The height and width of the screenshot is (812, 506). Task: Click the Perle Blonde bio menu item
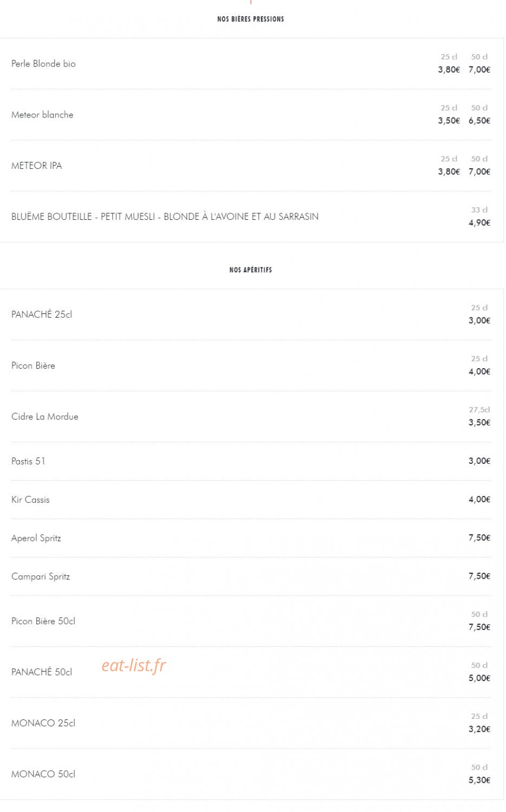point(43,64)
